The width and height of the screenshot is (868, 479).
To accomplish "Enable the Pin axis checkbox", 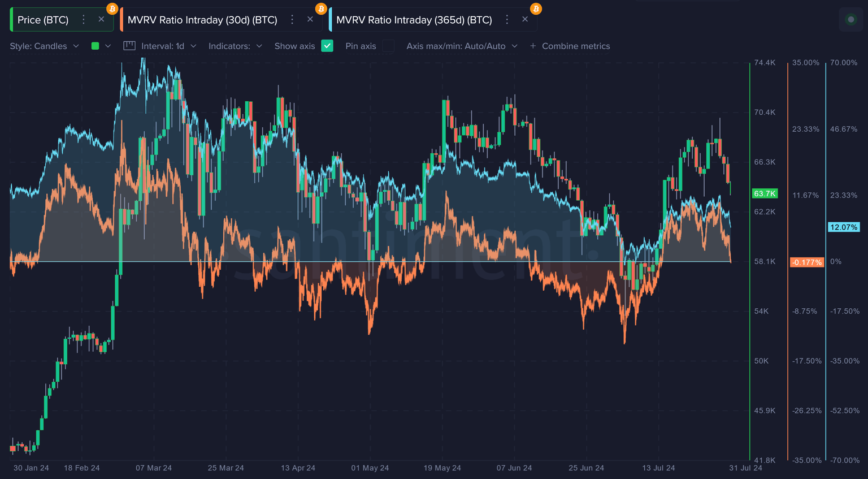I will pos(388,46).
